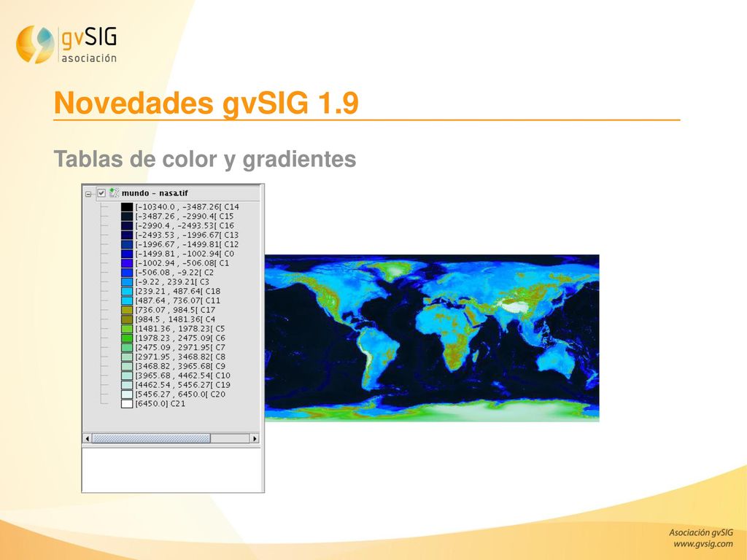Viewport: 747px width, 560px height.
Task: Click the near-white swatch for class C20
Action: point(127,394)
